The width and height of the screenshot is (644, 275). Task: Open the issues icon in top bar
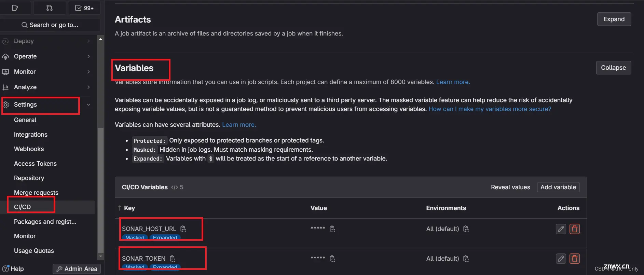click(15, 8)
